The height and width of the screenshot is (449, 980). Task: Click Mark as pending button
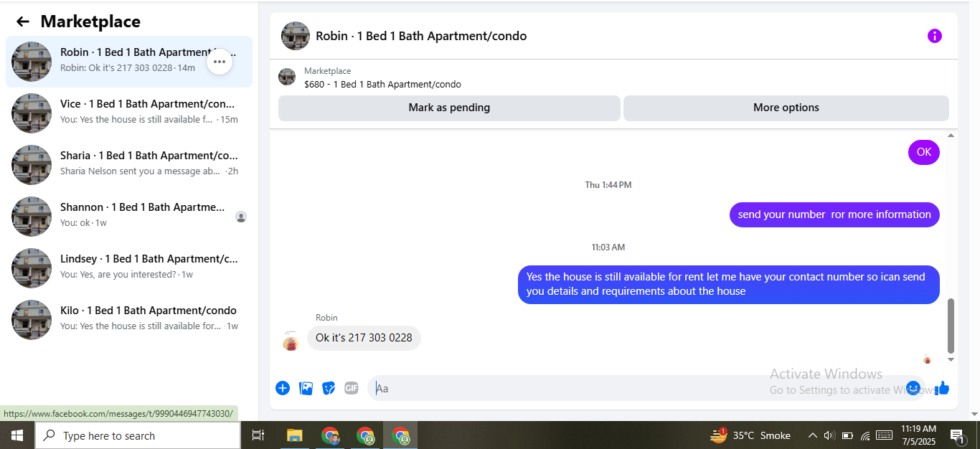tap(449, 108)
